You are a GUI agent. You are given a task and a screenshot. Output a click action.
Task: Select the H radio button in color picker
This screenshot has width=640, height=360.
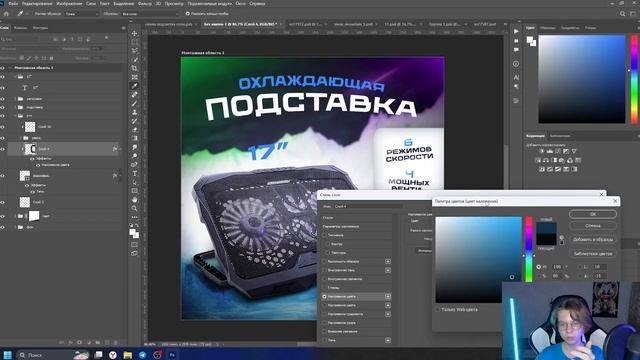point(539,267)
